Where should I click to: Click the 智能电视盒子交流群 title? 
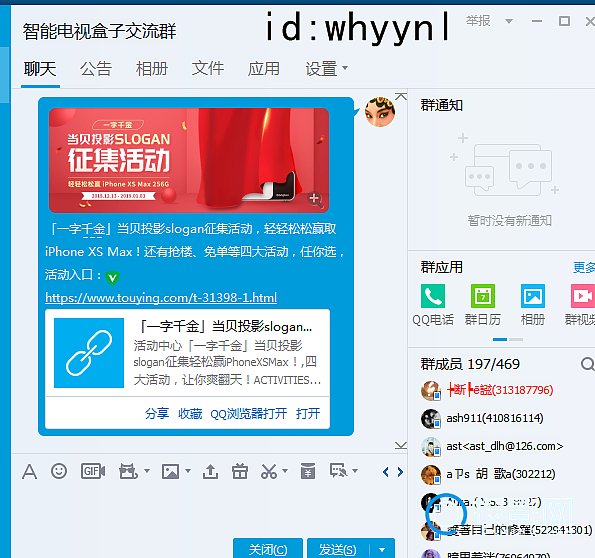click(x=99, y=31)
